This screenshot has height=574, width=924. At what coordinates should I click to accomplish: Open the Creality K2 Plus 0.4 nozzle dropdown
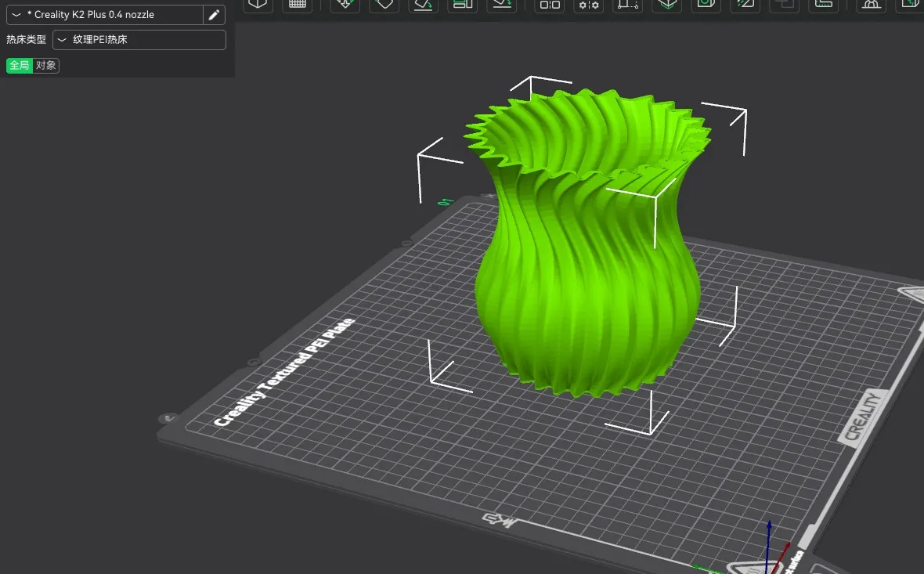105,15
